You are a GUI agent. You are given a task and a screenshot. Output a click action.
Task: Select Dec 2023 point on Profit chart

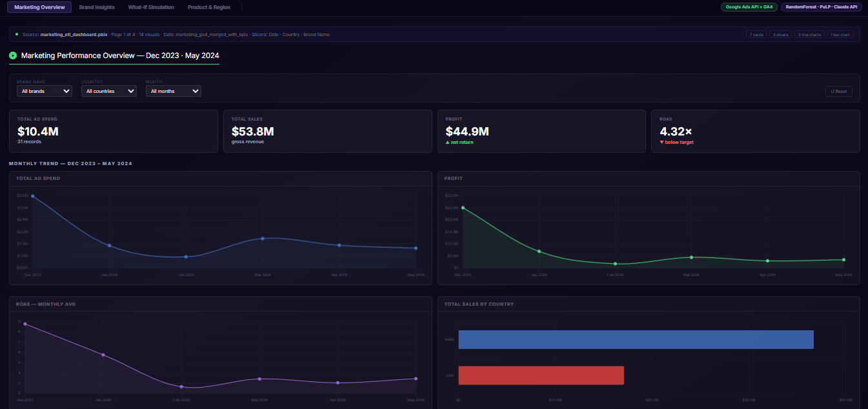click(x=463, y=208)
